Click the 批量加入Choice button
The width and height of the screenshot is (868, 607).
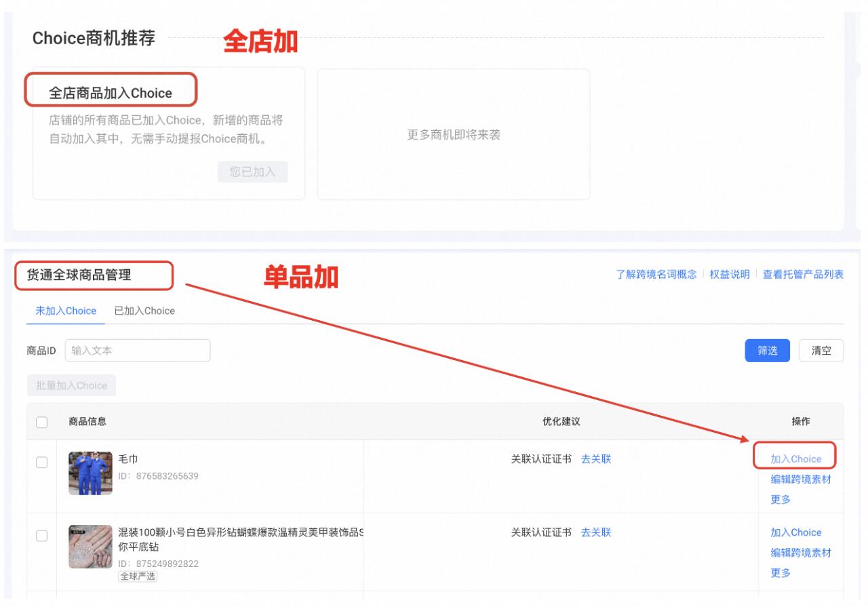point(72,385)
